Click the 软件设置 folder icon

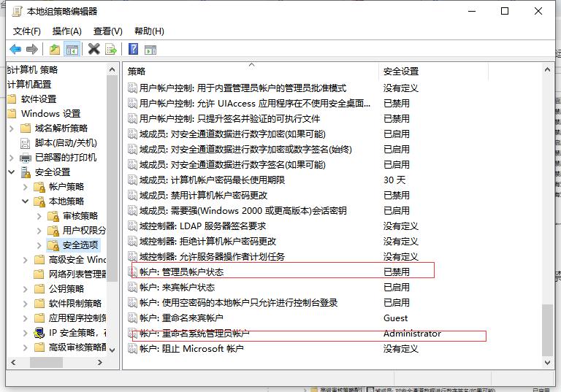click(x=12, y=99)
